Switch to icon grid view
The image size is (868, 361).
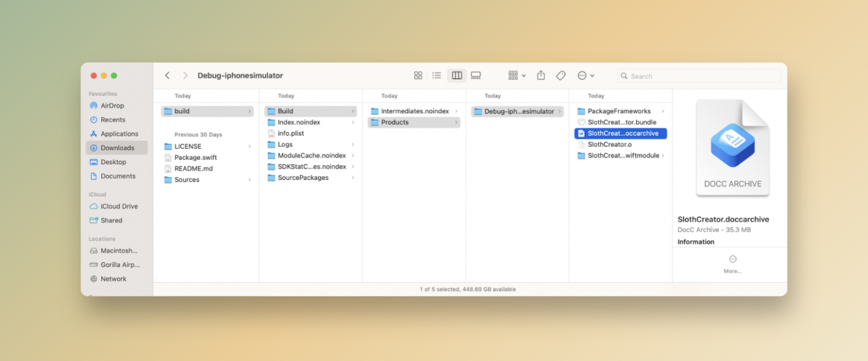[418, 75]
